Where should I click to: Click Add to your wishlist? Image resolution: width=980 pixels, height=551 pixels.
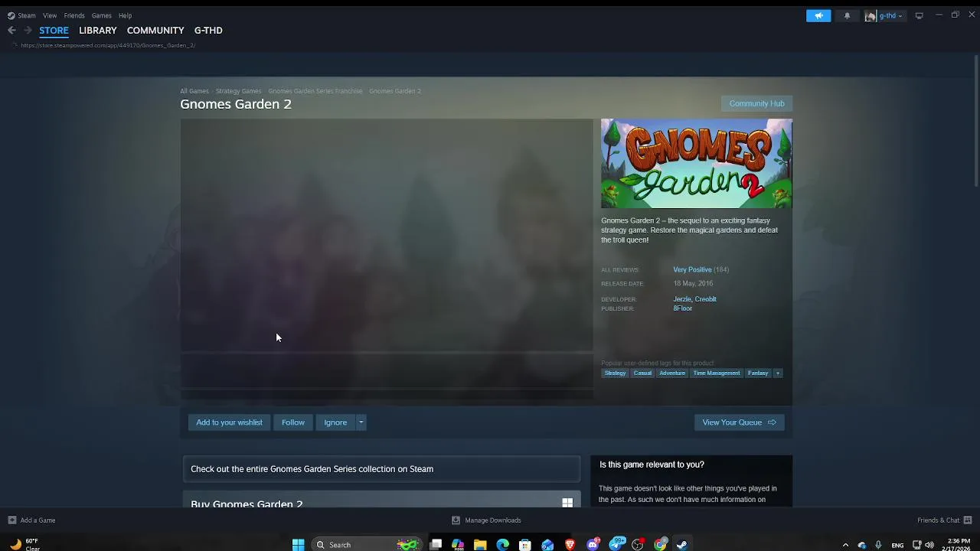click(229, 422)
